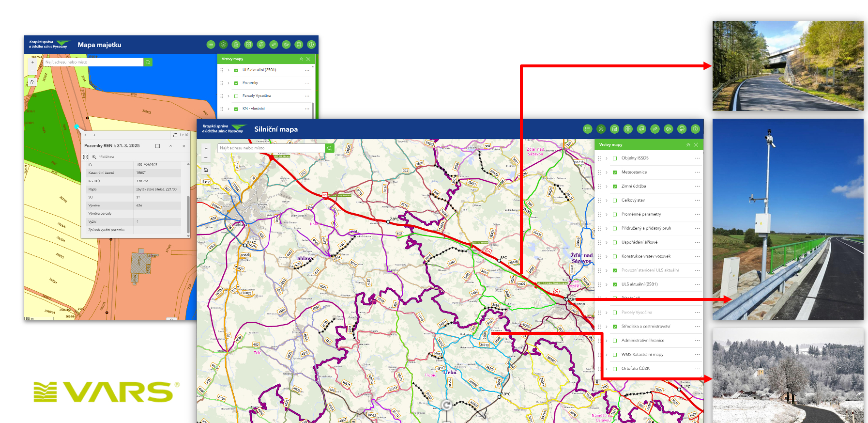Image resolution: width=868 pixels, height=423 pixels.
Task: Go to next feature in Pozemky popup
Action: (x=94, y=135)
